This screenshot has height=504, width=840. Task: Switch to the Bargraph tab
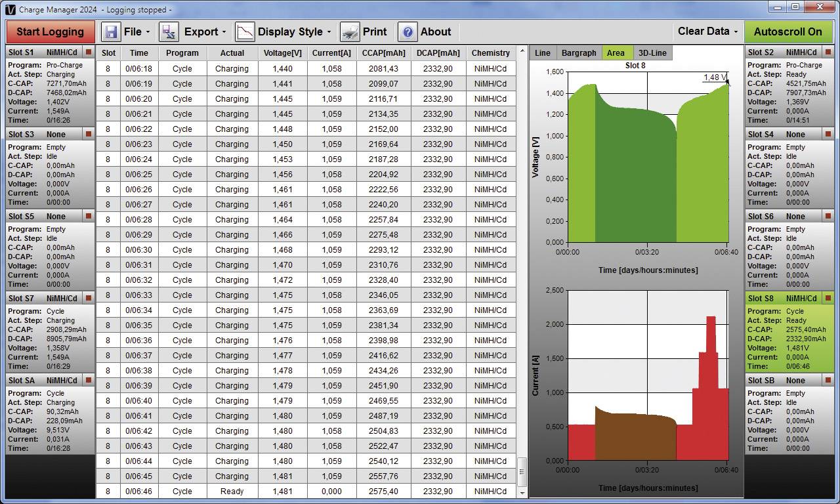click(579, 52)
